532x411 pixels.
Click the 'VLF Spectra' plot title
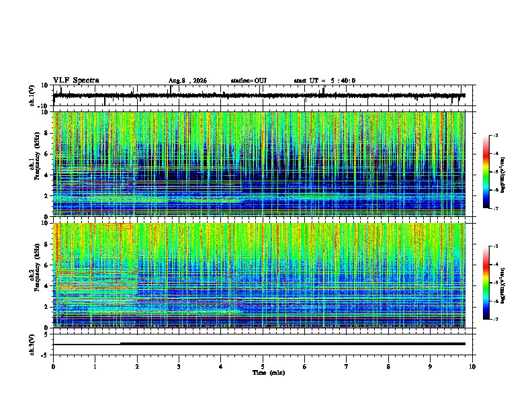[x=76, y=81]
